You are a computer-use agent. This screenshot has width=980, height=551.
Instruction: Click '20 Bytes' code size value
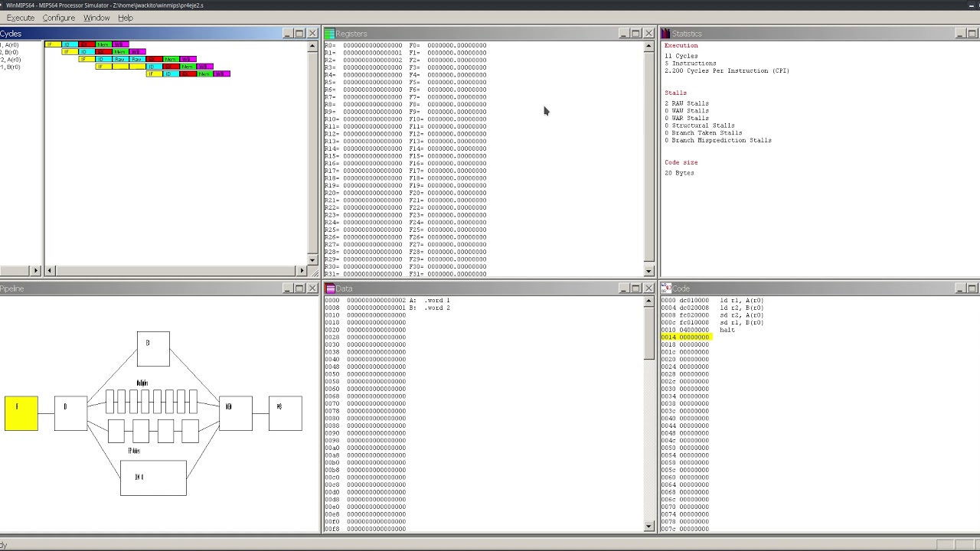[x=680, y=173]
